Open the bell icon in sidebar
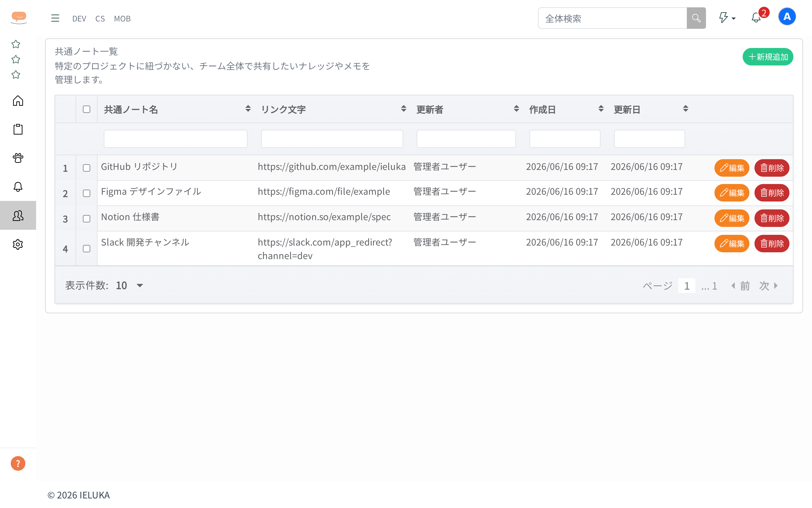This screenshot has height=508, width=812. (18, 187)
